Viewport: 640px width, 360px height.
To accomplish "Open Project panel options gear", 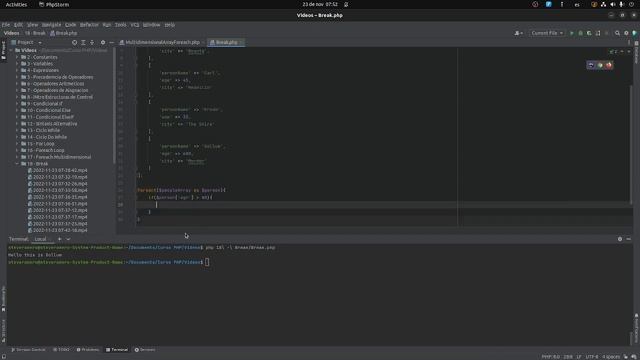I will [103, 42].
